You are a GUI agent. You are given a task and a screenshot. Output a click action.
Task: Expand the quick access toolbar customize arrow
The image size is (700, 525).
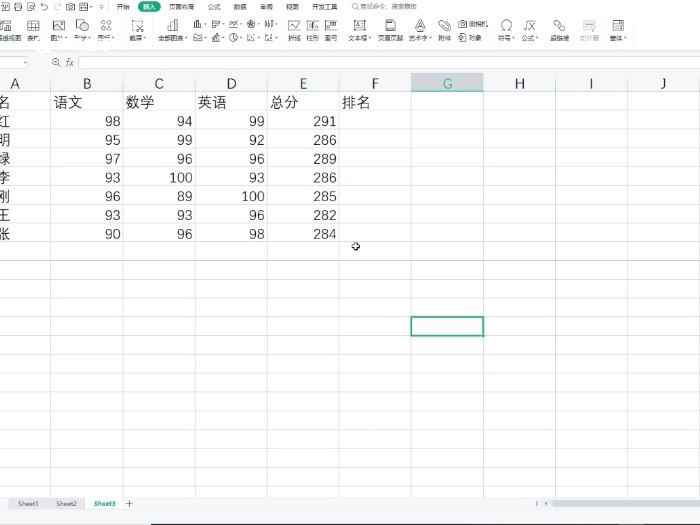click(101, 7)
